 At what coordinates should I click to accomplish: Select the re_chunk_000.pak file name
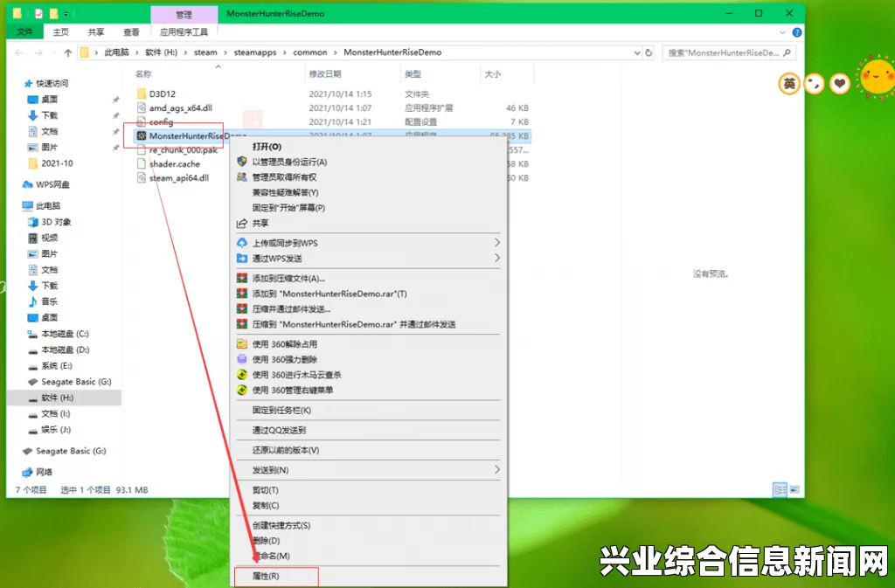coord(184,150)
